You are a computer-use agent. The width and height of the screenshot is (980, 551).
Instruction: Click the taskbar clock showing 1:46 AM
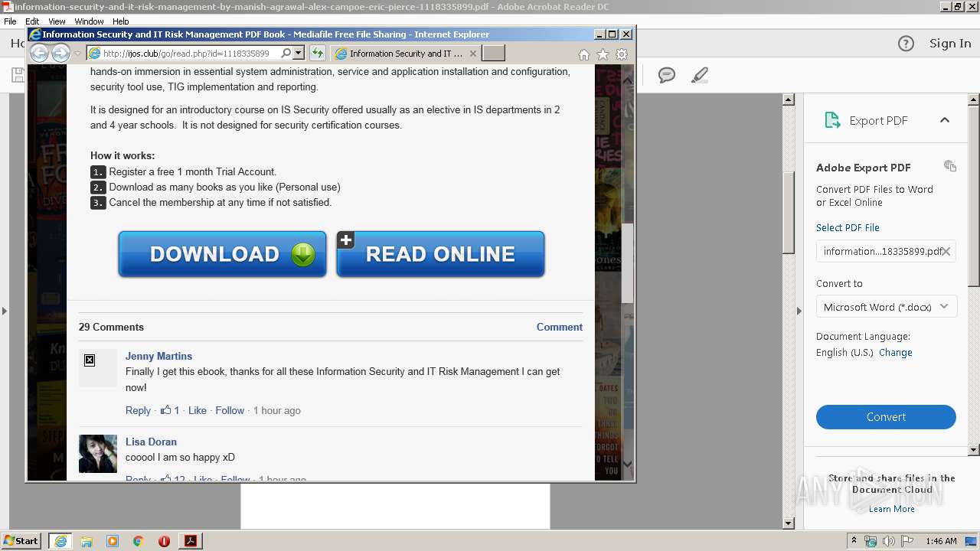941,541
